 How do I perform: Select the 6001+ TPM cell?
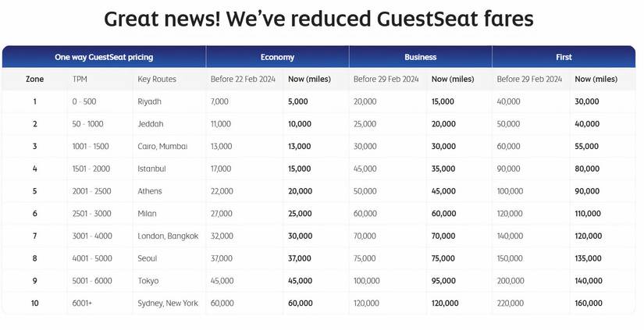pyautogui.click(x=83, y=303)
